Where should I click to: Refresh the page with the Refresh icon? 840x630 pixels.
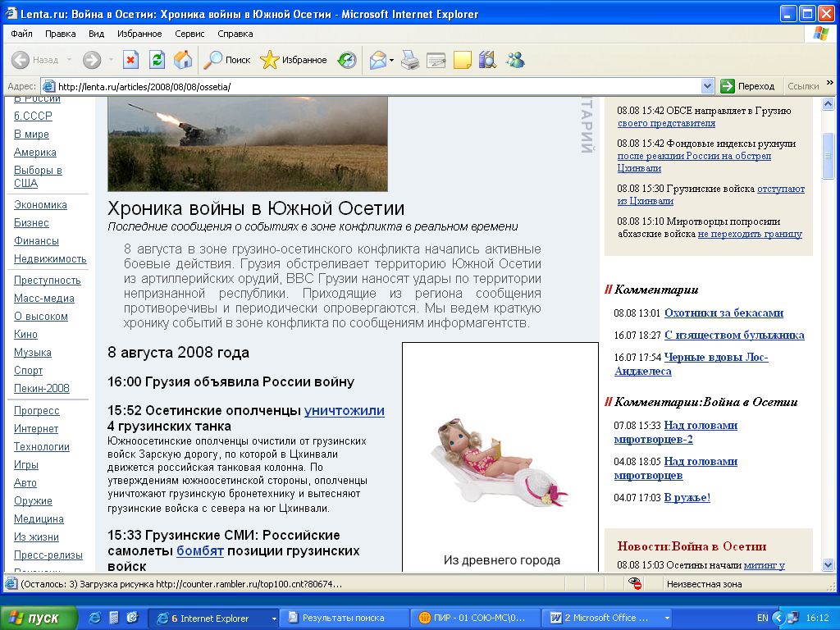157,60
